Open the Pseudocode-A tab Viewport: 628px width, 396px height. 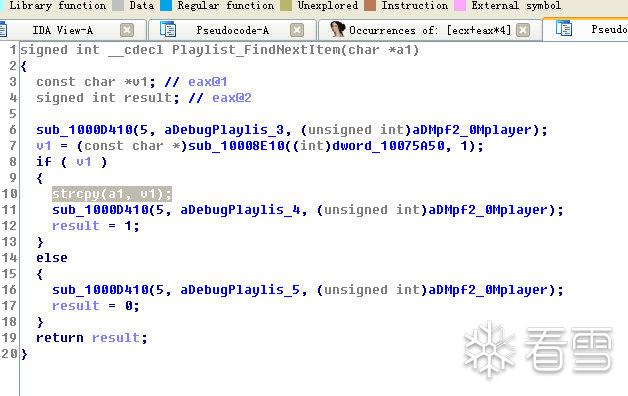[232, 30]
